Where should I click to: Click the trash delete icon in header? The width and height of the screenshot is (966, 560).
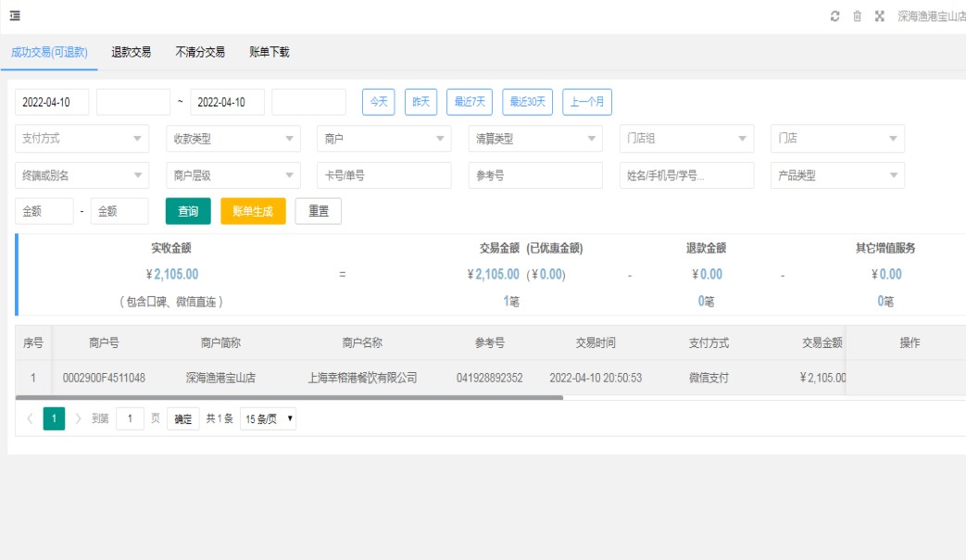pos(857,17)
